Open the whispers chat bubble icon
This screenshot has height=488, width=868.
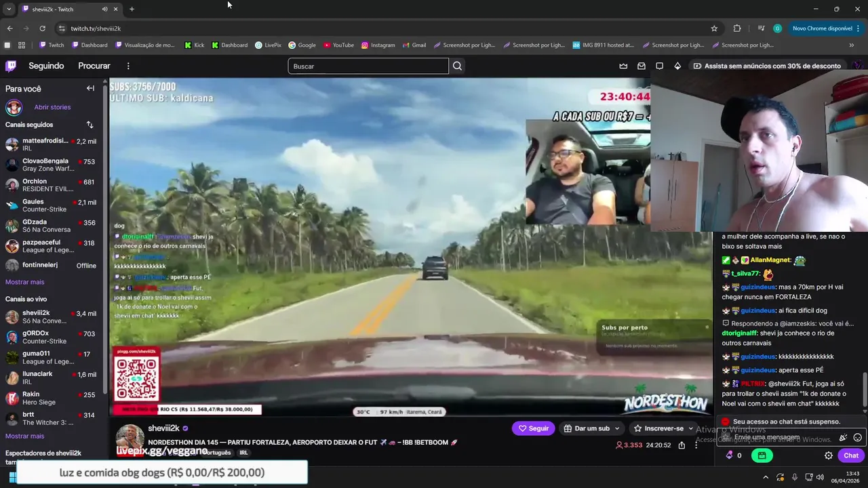[659, 66]
